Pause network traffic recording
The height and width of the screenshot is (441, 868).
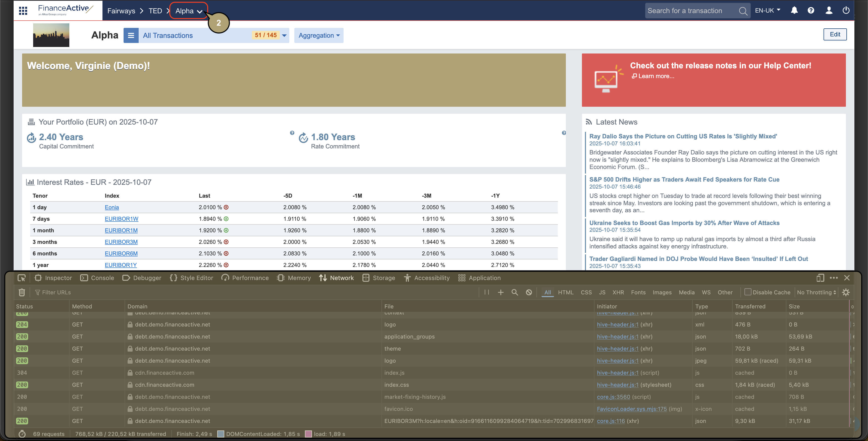(486, 292)
